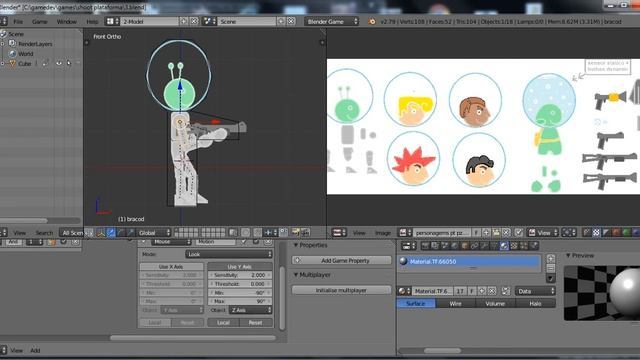Toggle visibility eye for Cube

pos(59,63)
